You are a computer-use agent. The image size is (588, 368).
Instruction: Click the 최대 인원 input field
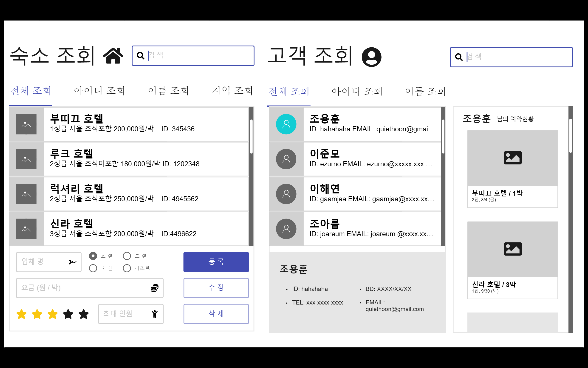pos(131,314)
